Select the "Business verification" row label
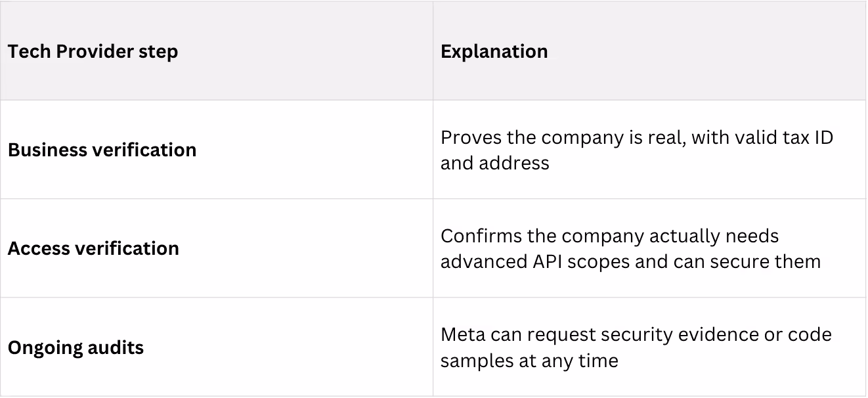Image resolution: width=868 pixels, height=398 pixels. click(102, 150)
